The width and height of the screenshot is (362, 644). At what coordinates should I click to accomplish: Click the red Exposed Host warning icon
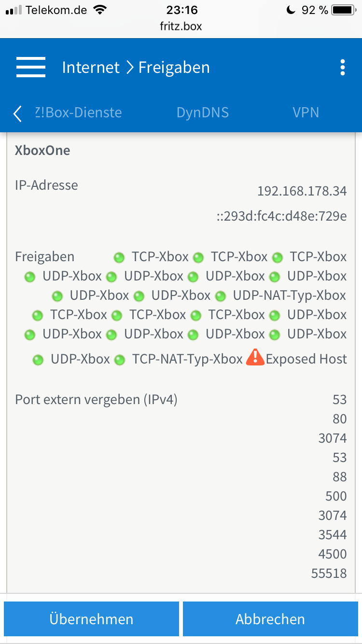[255, 358]
